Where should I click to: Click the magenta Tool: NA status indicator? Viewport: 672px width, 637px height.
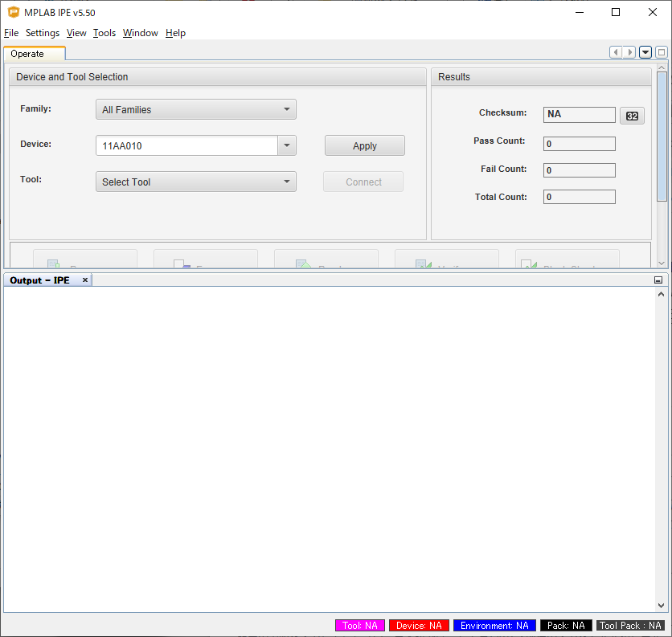click(360, 626)
